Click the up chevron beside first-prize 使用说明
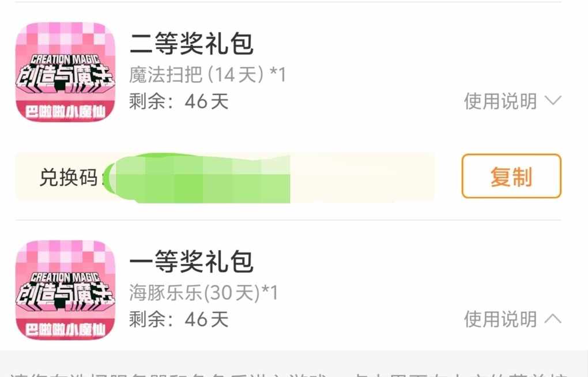Screen dimensions: 588x377 pos(553,318)
